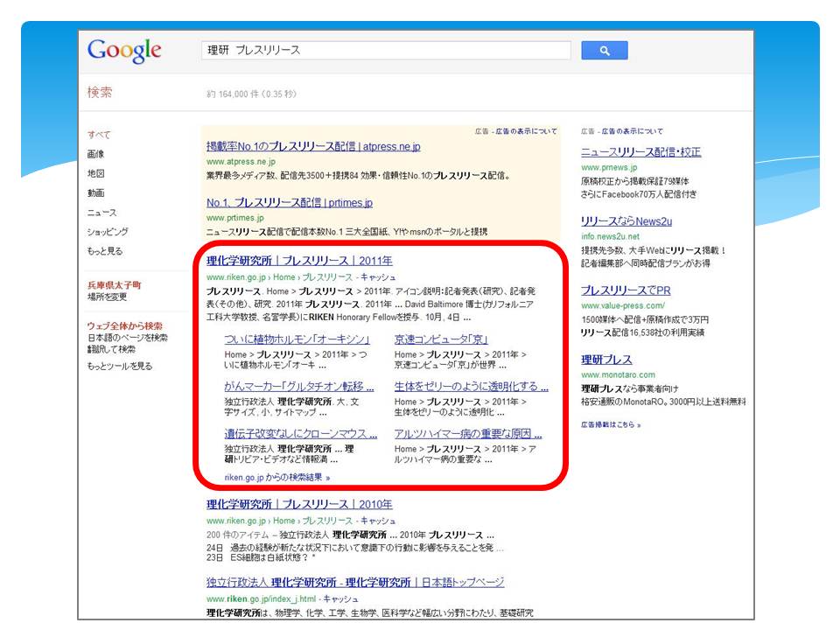Open 理研プレス ad link
Viewport: 840px width, 630px height.
(x=606, y=360)
